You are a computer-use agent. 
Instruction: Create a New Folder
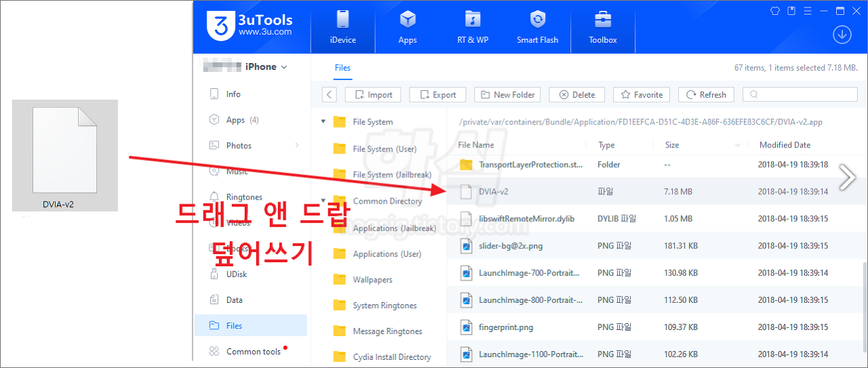507,94
